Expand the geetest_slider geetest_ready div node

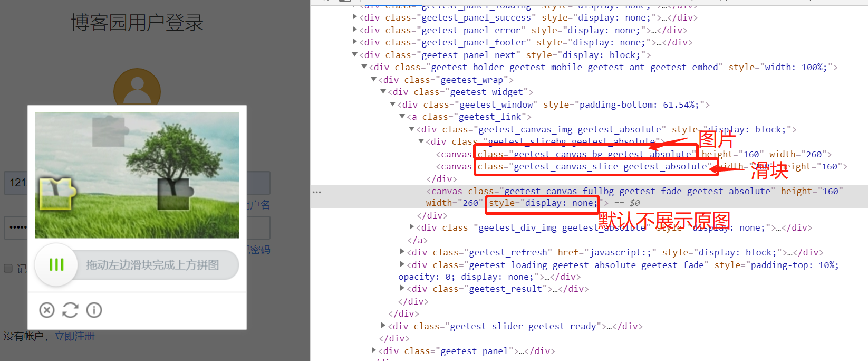point(383,325)
